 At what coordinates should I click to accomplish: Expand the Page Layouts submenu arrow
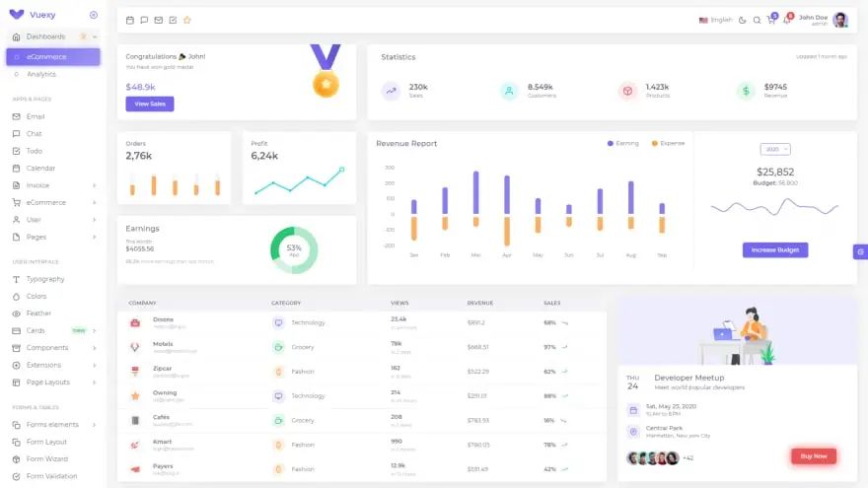94,383
